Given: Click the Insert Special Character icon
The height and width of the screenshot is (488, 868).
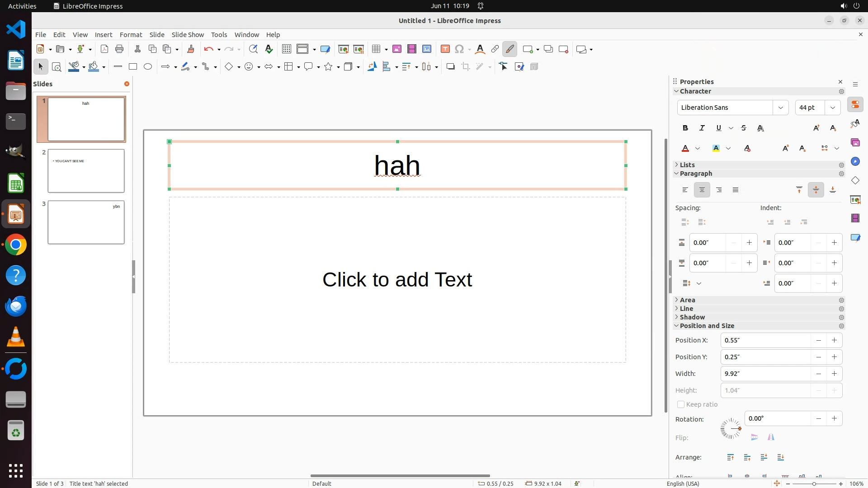Looking at the screenshot, I should point(459,49).
